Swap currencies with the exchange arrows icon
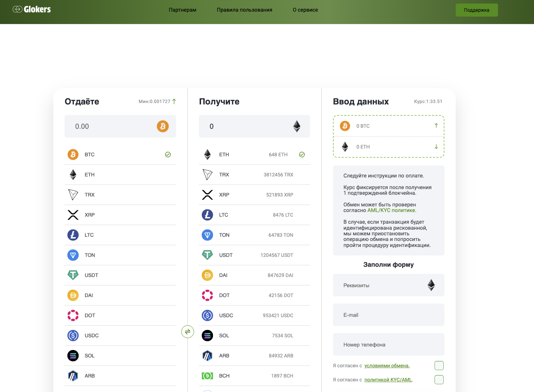The height and width of the screenshot is (392, 534). [x=188, y=331]
